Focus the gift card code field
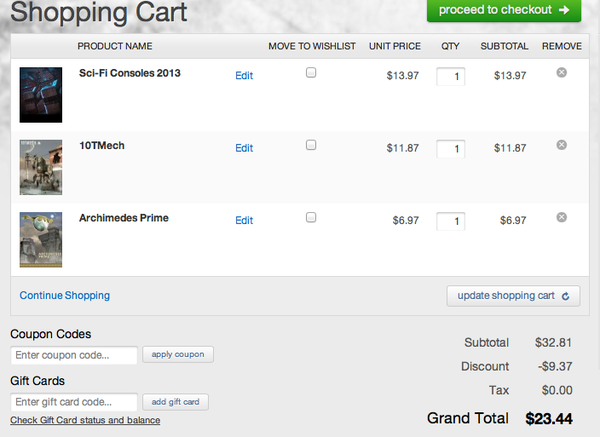The height and width of the screenshot is (437, 600). [x=74, y=402]
